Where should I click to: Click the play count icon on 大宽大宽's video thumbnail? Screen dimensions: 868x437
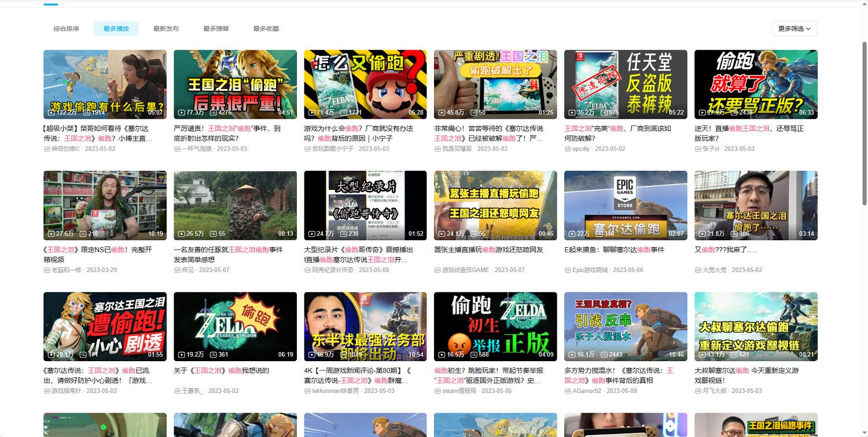tap(701, 233)
